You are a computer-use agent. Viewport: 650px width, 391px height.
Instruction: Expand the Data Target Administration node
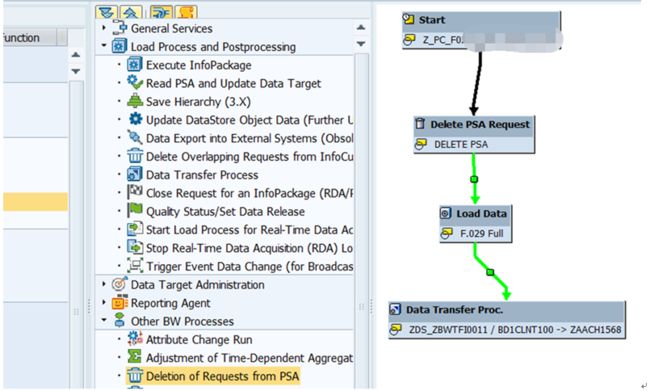click(104, 284)
